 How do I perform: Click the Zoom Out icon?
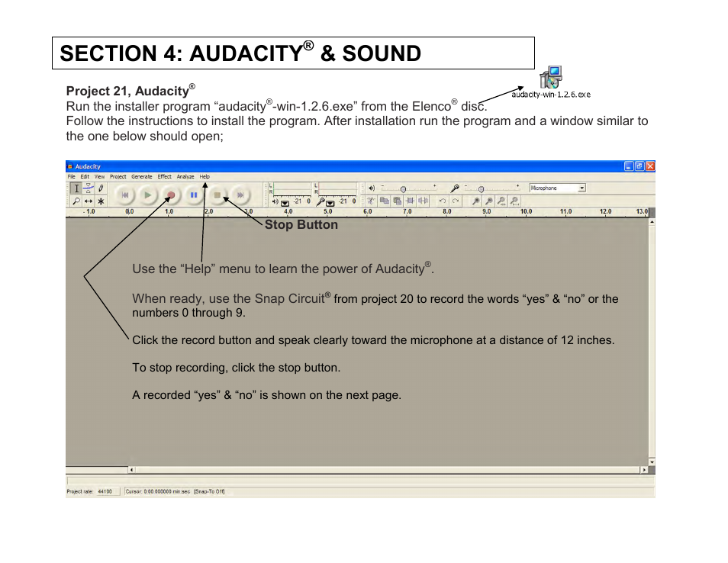pos(488,201)
